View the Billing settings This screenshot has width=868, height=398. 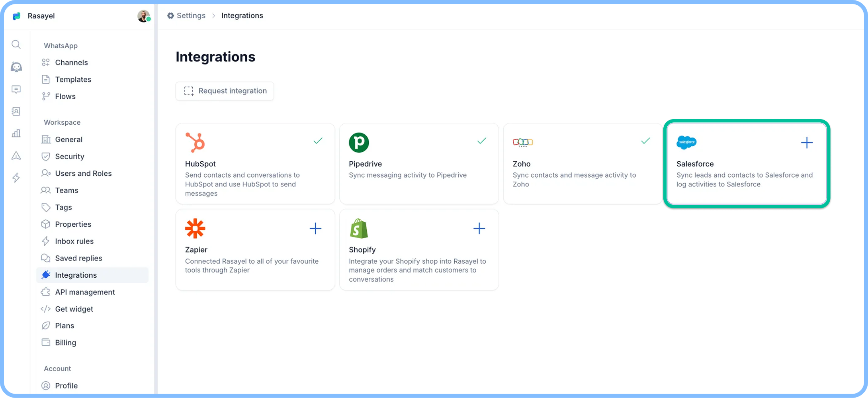click(x=65, y=342)
